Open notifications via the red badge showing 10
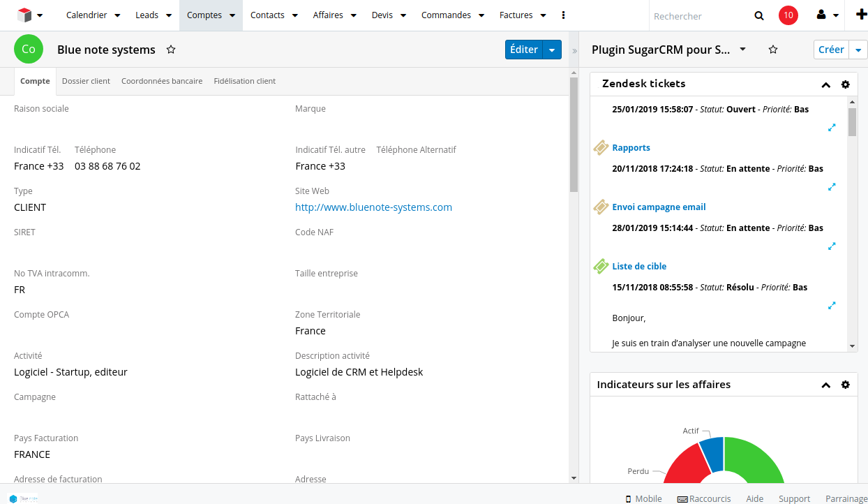 (788, 14)
